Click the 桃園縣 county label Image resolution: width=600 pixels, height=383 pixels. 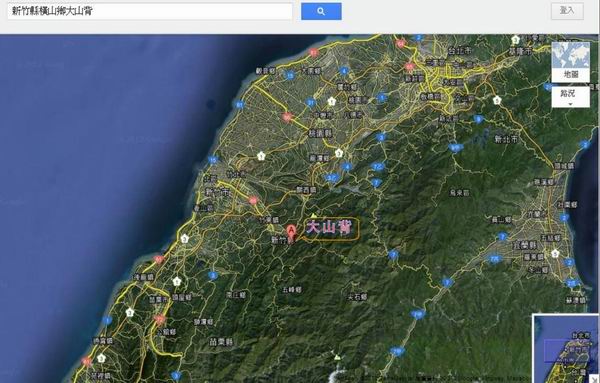320,133
